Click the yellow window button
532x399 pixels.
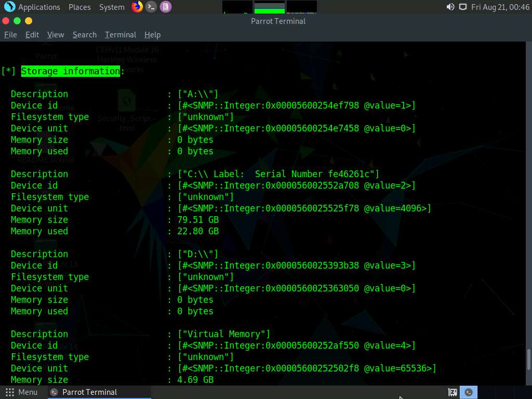click(x=29, y=21)
